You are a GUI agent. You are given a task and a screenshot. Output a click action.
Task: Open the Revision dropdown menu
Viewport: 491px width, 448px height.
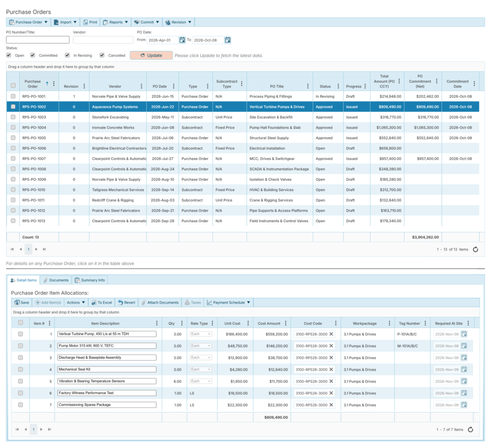point(178,22)
